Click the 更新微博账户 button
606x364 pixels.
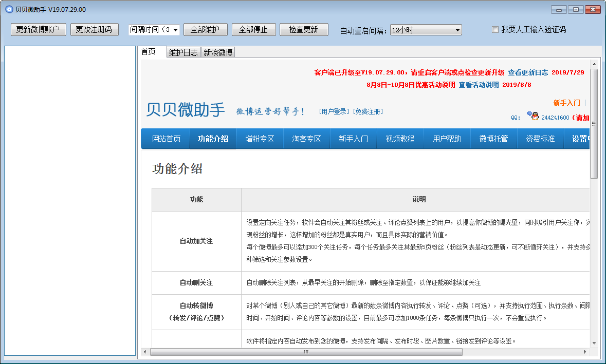(38, 30)
